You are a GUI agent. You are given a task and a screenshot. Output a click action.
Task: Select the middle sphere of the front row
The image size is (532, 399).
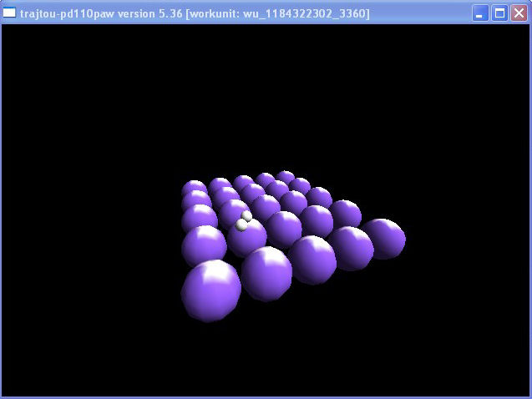(312, 259)
